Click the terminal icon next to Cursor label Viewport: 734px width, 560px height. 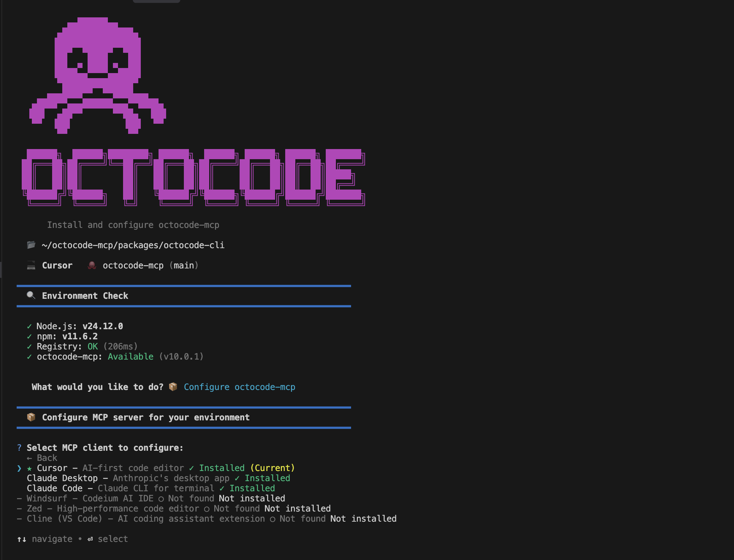point(30,265)
